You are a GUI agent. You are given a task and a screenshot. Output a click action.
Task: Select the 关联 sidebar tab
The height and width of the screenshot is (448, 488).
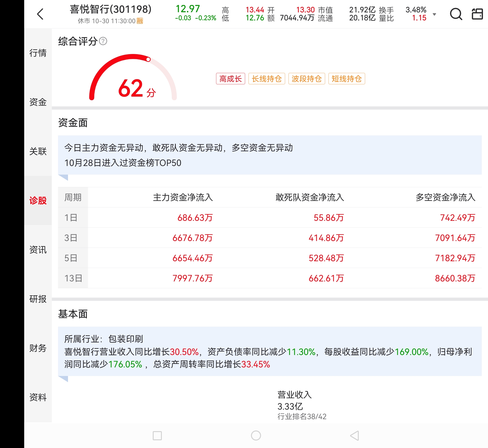coord(38,151)
